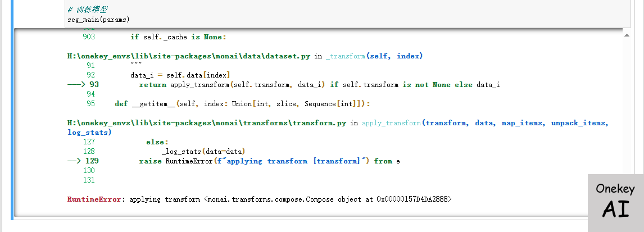Place cursor in seg_main(params) code line
The height and width of the screenshot is (232, 644).
[x=98, y=19]
